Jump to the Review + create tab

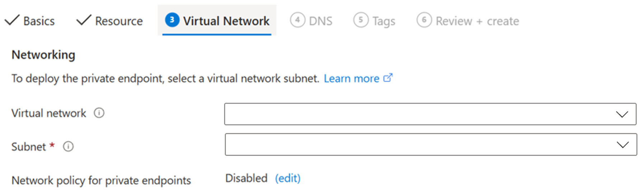click(468, 21)
